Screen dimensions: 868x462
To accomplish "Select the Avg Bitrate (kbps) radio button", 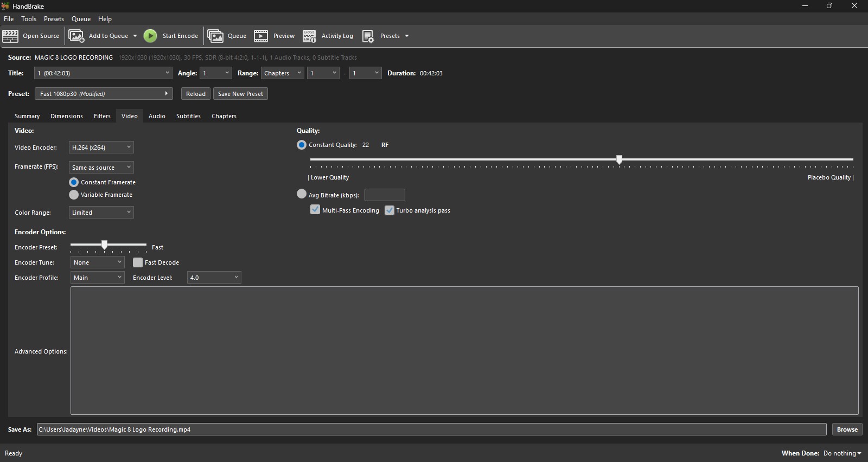I will 302,194.
